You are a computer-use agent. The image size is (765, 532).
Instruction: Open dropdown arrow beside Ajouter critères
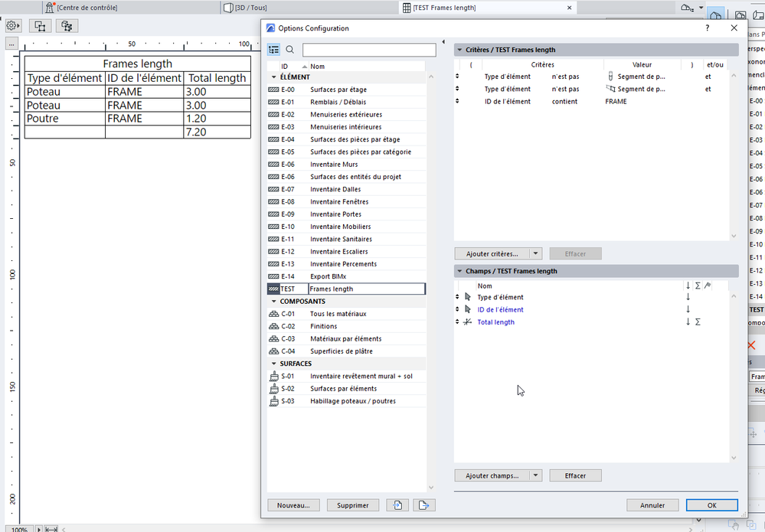(536, 253)
